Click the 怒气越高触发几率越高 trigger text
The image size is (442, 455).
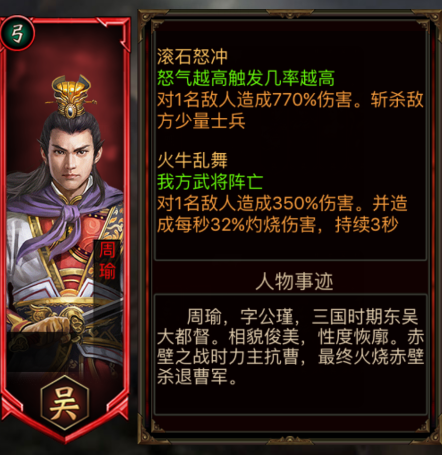(246, 78)
